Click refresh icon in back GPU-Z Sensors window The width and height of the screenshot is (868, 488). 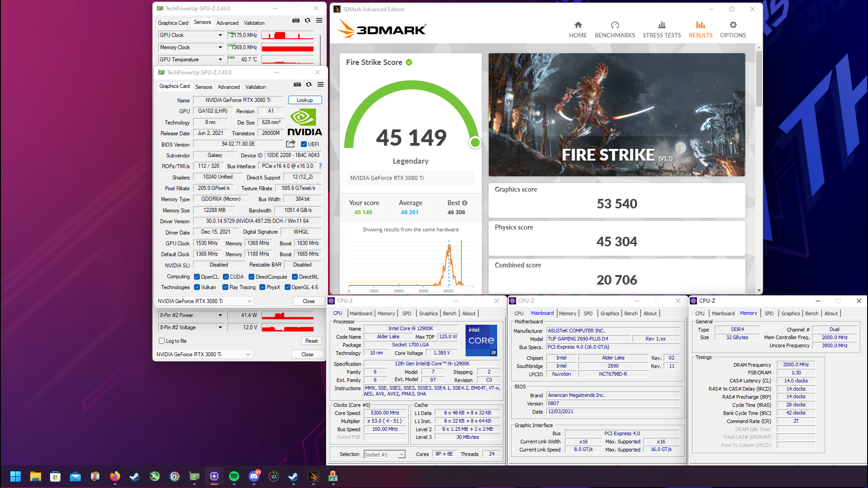[x=308, y=20]
